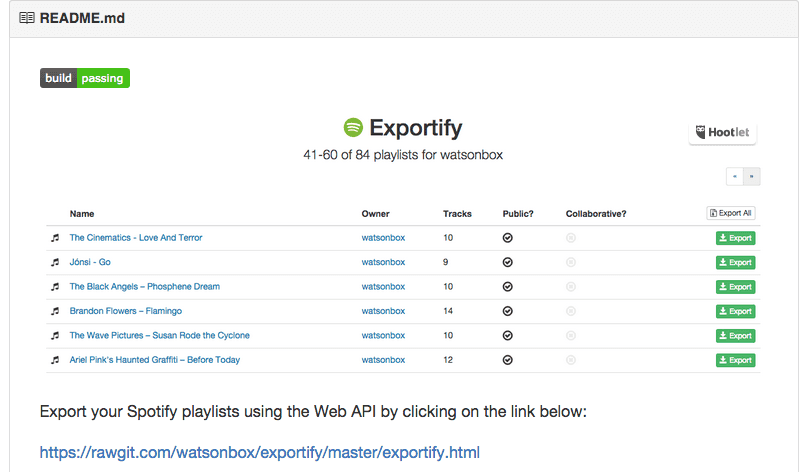Image resolution: width=807 pixels, height=472 pixels.
Task: Go to next page of playlists
Action: coord(751,177)
